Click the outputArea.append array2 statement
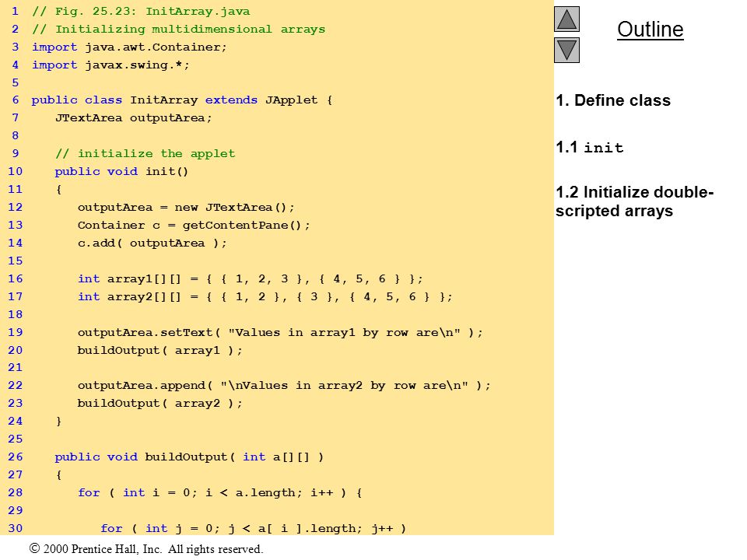This screenshot has width=747, height=560. click(x=284, y=386)
